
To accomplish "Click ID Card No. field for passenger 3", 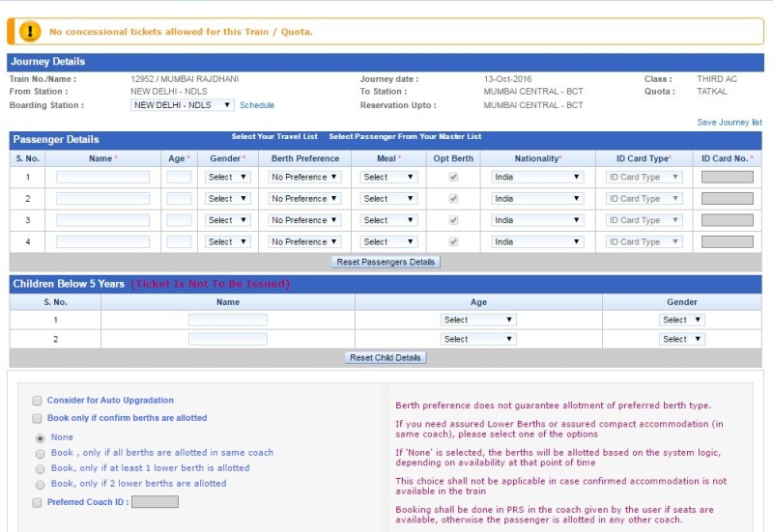I will click(x=728, y=220).
